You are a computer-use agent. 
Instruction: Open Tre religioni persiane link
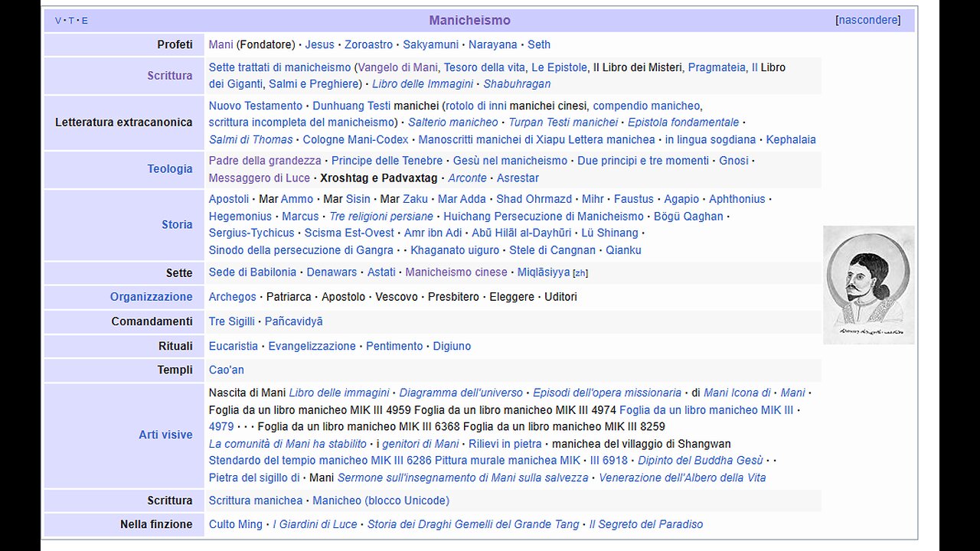coord(381,217)
